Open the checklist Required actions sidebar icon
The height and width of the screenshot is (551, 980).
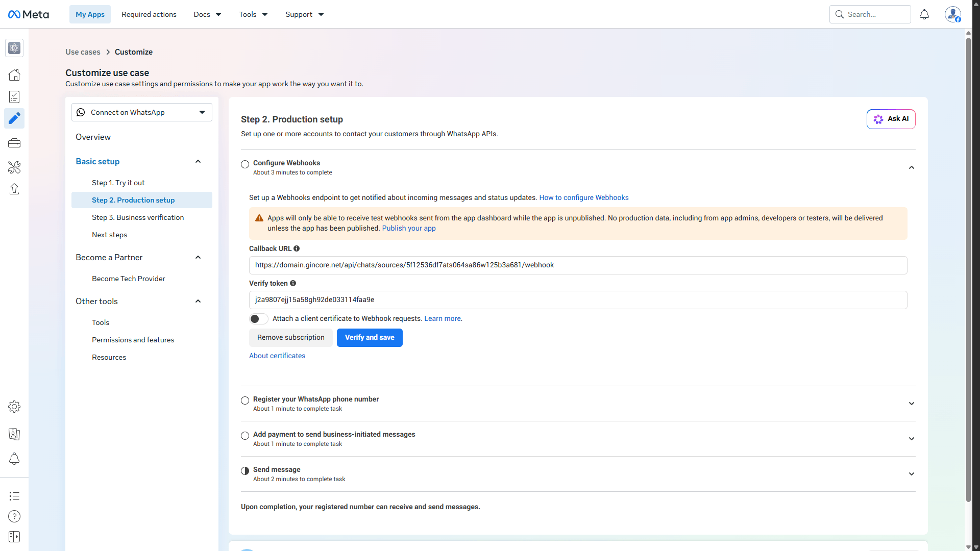pos(14,97)
